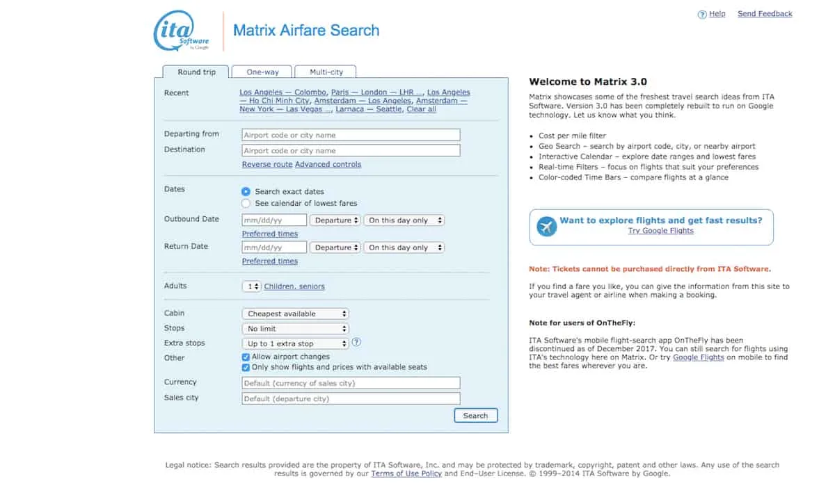This screenshot has width=835, height=504.
Task: Click the Extra stops help icon
Action: pos(356,343)
